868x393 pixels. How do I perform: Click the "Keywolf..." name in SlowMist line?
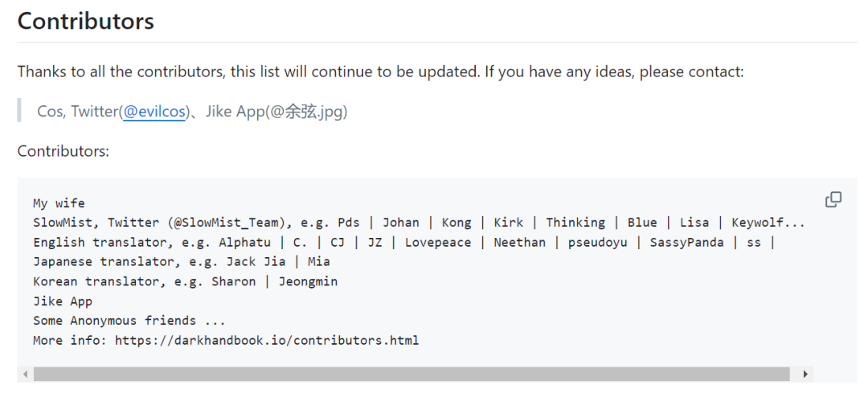point(768,223)
